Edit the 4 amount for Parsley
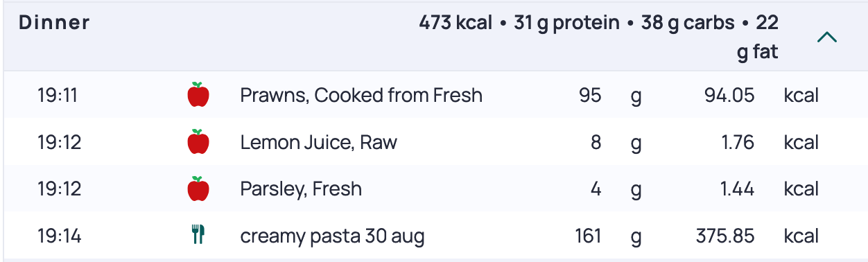This screenshot has height=262, width=868. tap(596, 189)
